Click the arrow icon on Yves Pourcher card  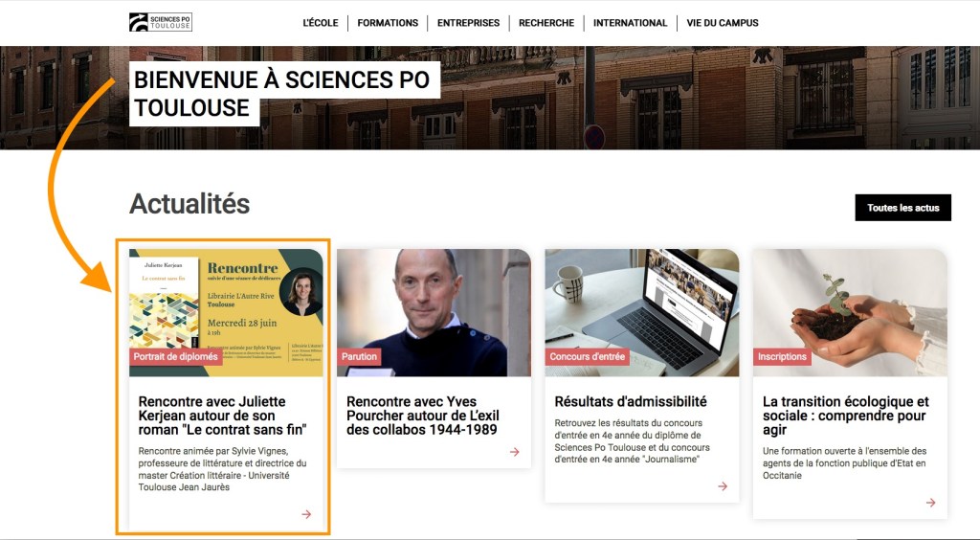point(515,452)
